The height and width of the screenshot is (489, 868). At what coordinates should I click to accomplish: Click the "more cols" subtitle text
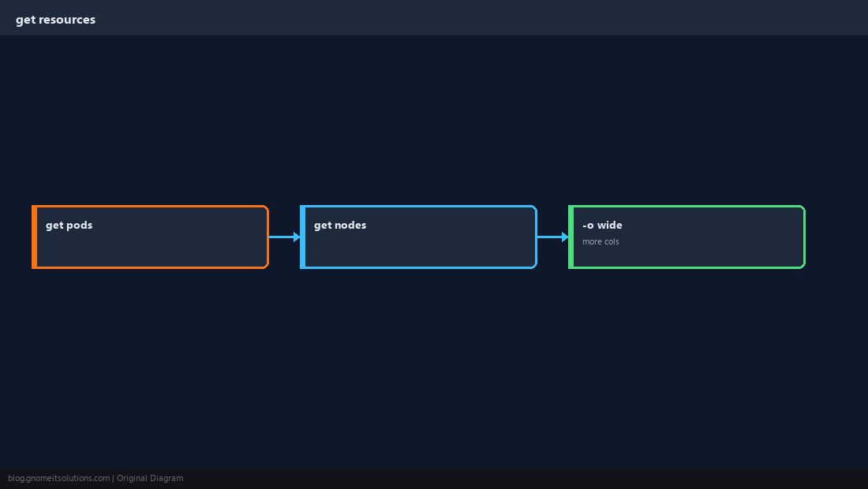click(x=600, y=241)
